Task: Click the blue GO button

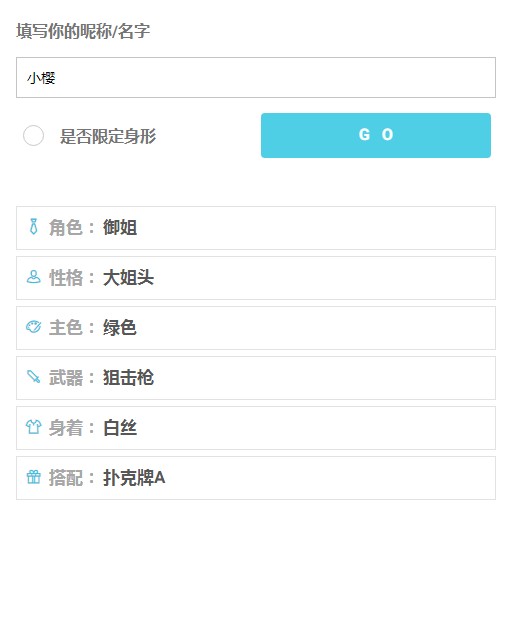Action: (x=376, y=135)
